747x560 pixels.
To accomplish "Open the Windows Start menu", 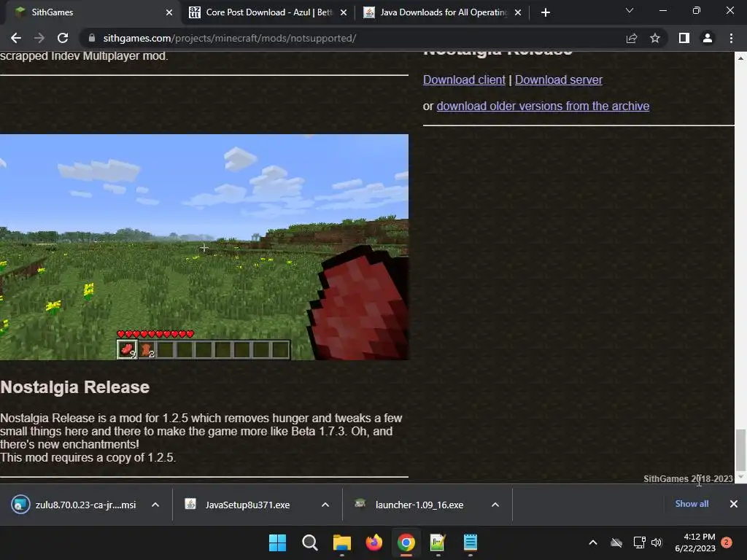I will [277, 542].
